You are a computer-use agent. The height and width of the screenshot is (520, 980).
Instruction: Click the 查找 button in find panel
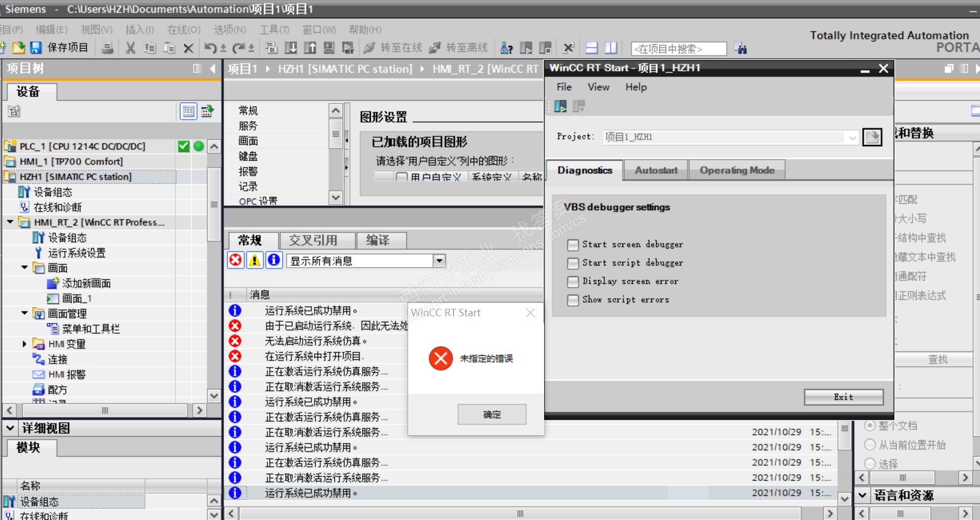[x=937, y=359]
